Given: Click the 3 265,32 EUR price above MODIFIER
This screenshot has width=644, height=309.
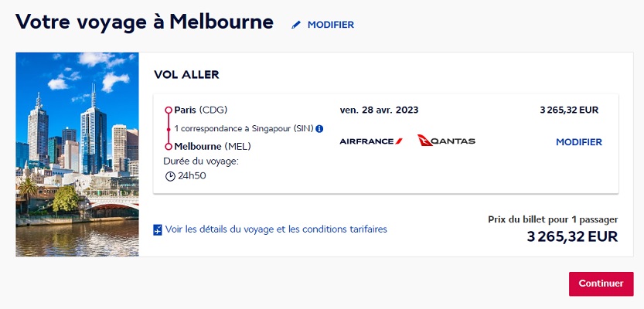Looking at the screenshot, I should pyautogui.click(x=569, y=110).
